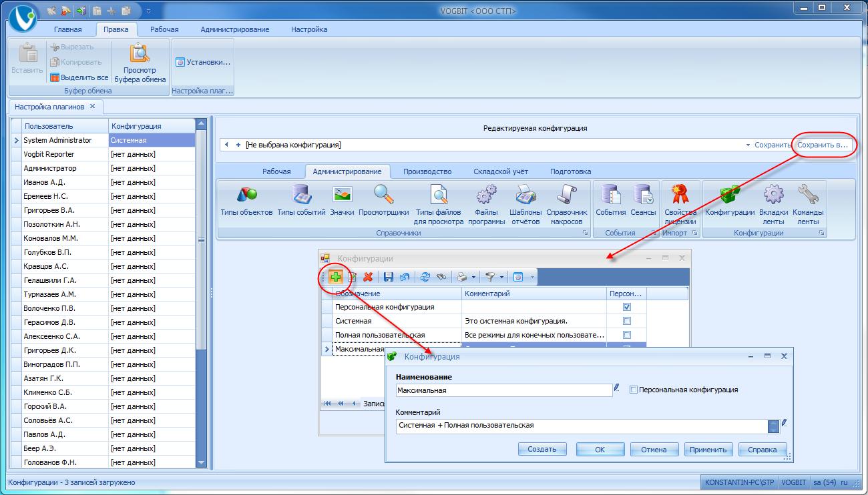Expand the События group launcher

[x=654, y=233]
